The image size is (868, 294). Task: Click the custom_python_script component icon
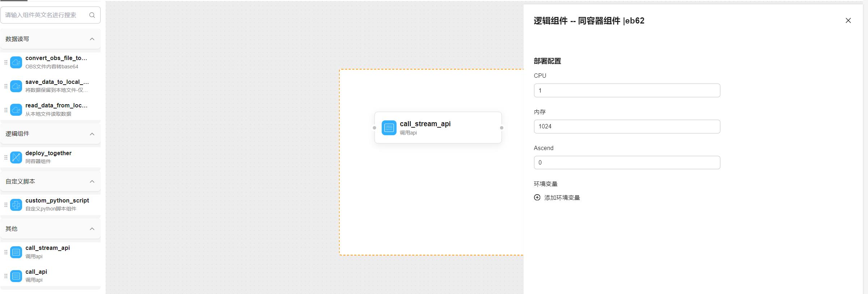pyautogui.click(x=16, y=205)
